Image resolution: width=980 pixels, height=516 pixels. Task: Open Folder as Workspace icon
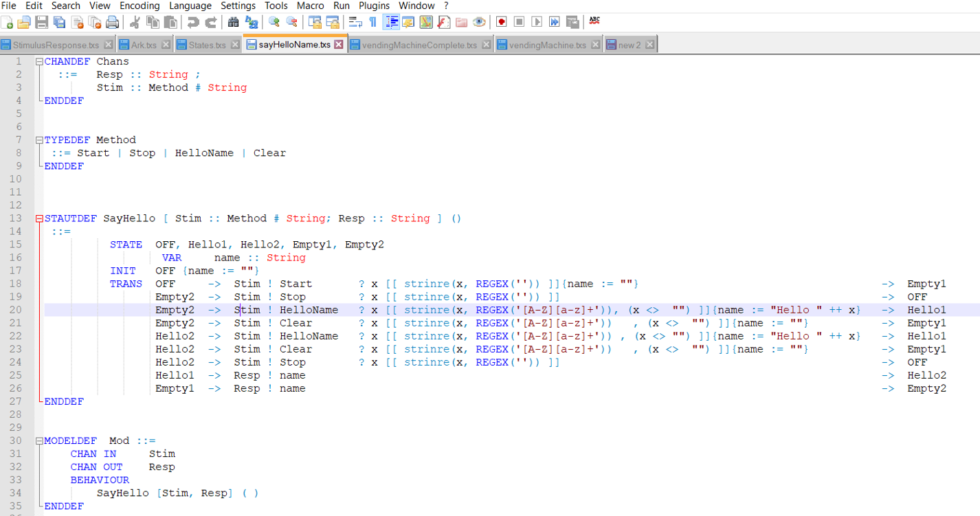pos(462,23)
